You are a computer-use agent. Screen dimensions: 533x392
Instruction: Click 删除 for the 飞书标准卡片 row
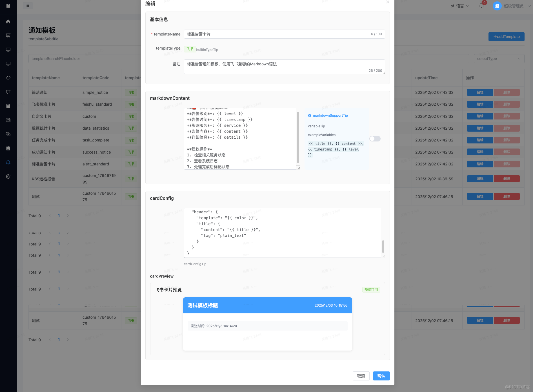(507, 104)
